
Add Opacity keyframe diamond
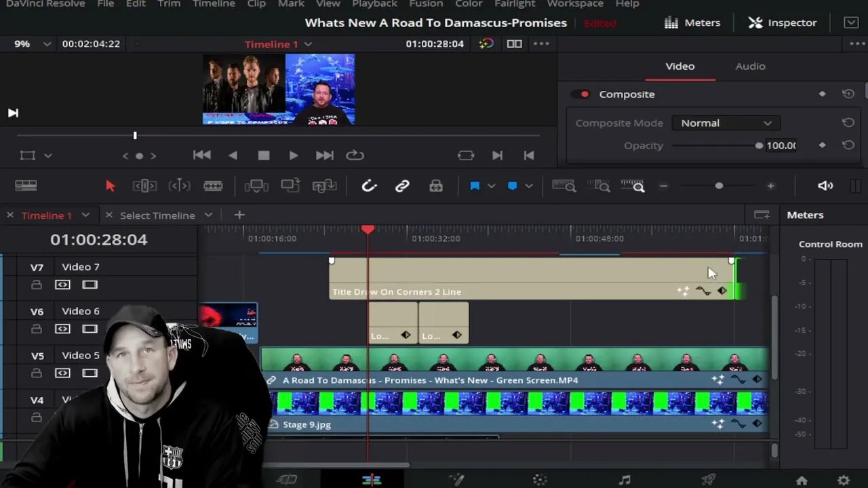tap(823, 145)
